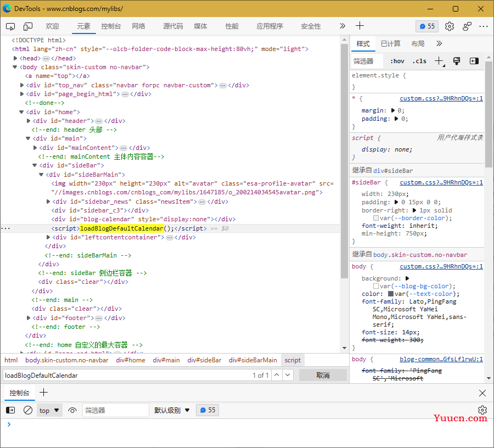Collapse the div id sideBar node

coord(35,165)
